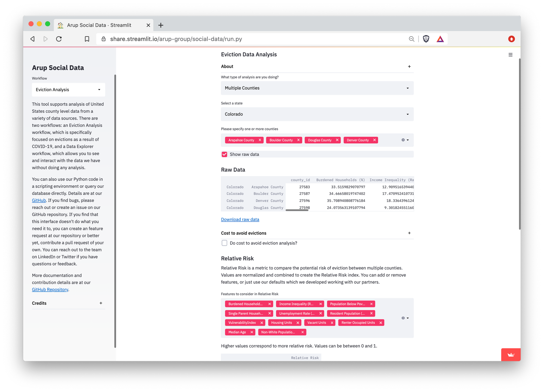Remove Resident Population feature tag
This screenshot has height=392, width=544.
click(371, 313)
